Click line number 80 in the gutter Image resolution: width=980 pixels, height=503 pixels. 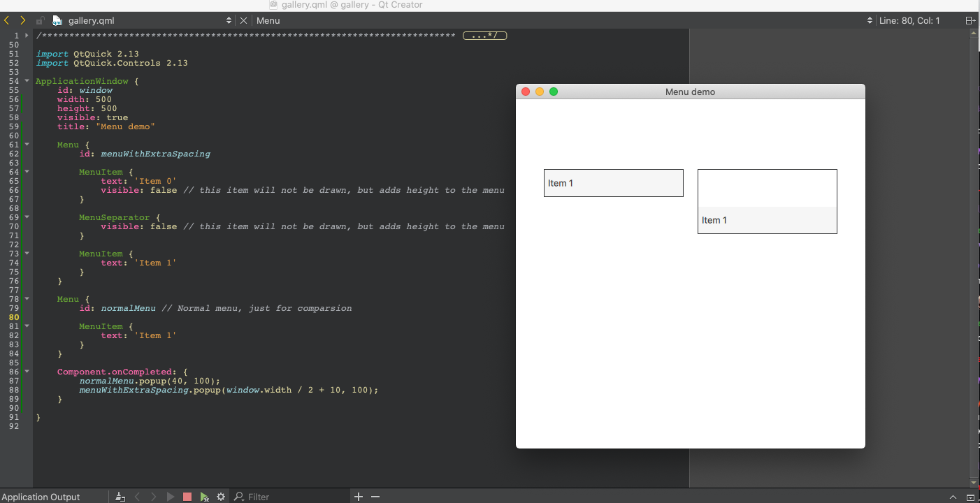14,317
